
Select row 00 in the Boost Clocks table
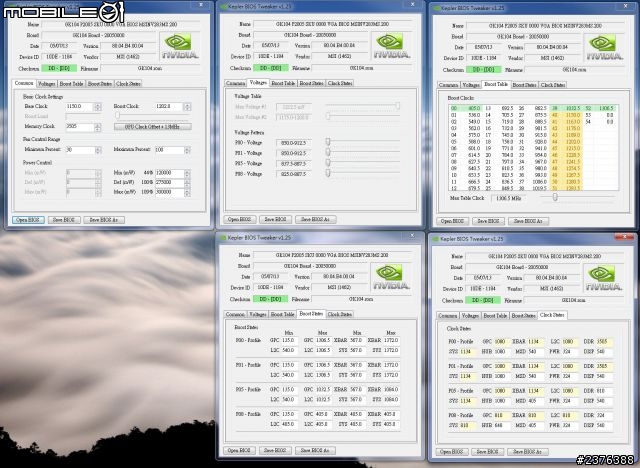coord(466,109)
